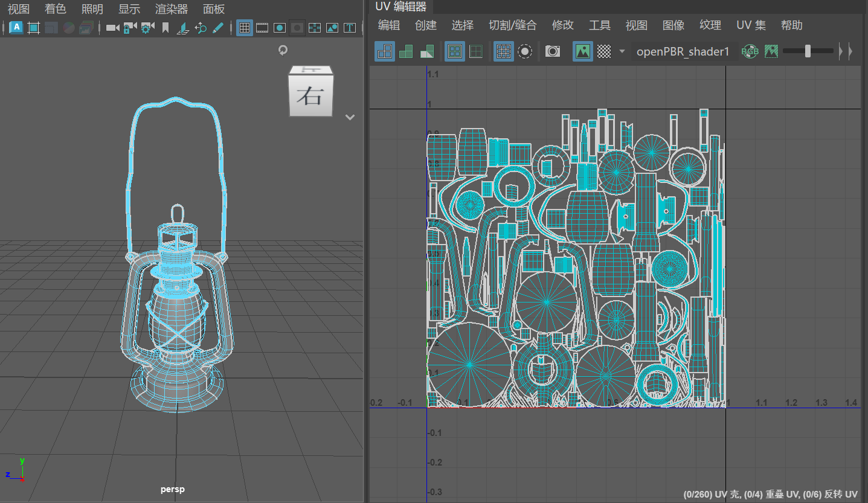
Task: Click the camera bookmarks icon
Action: coord(166,28)
